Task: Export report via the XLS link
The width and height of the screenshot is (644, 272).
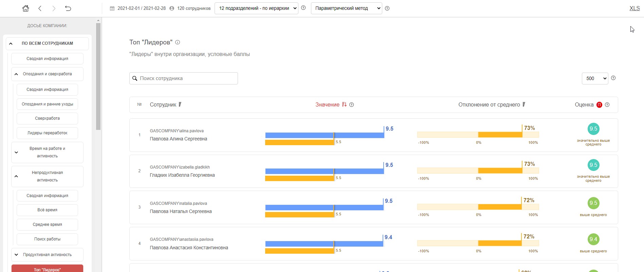Action: point(634,8)
